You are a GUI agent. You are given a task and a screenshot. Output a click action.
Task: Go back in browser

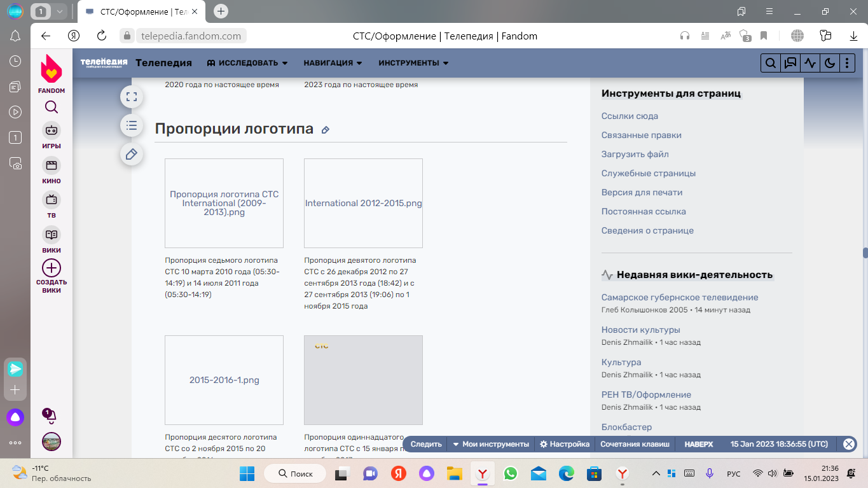[45, 36]
